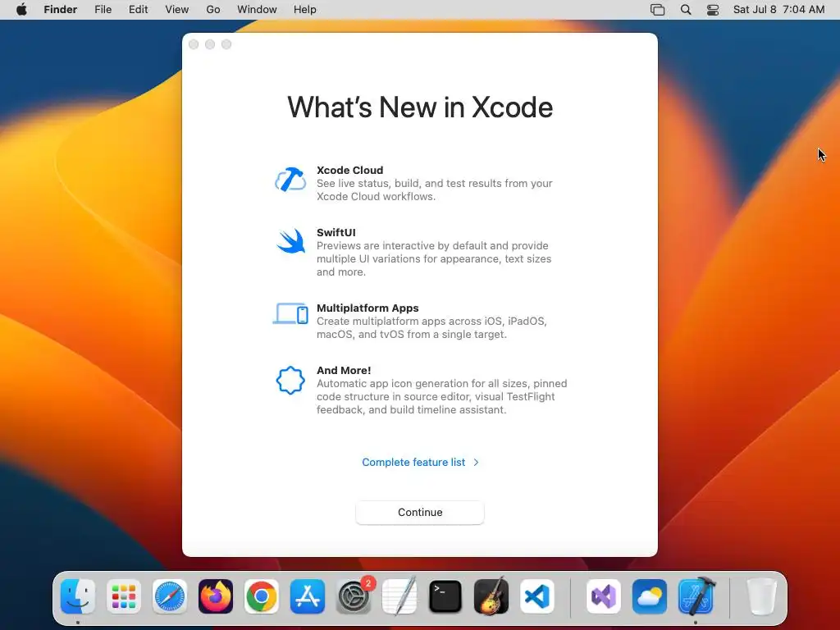Open the Go menu
The width and height of the screenshot is (840, 630).
tap(213, 10)
